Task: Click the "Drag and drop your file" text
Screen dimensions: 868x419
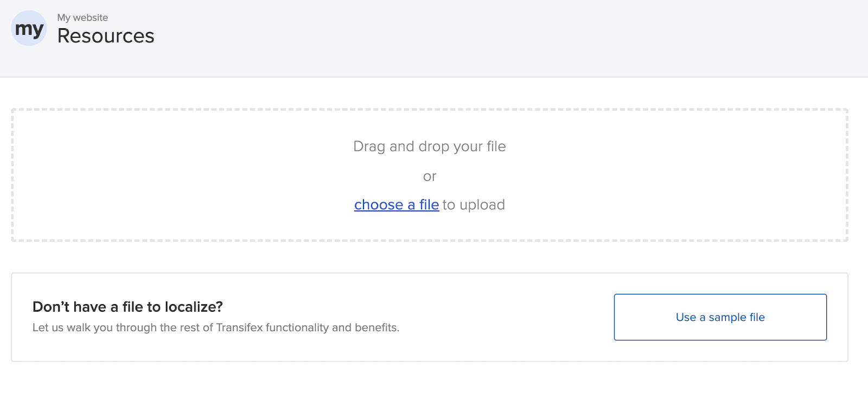Action: tap(429, 146)
